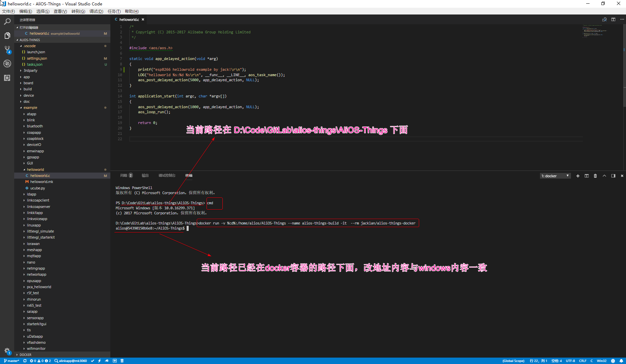This screenshot has height=364, width=626.
Task: Expand the board folder
Action: (x=62, y=83)
